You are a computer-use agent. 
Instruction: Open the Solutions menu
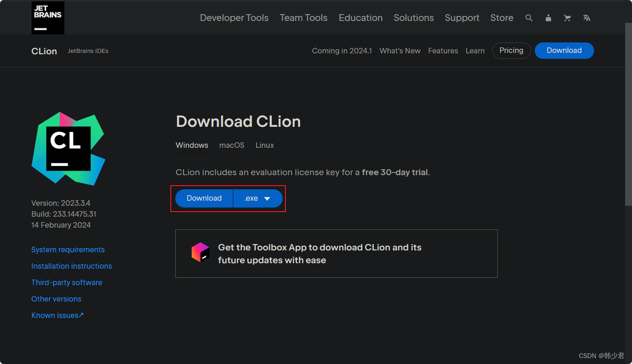pyautogui.click(x=414, y=18)
